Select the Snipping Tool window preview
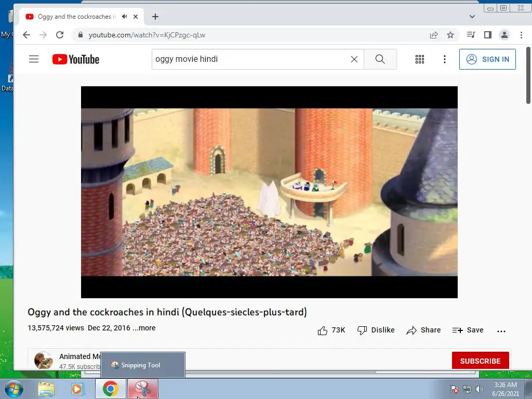This screenshot has height=399, width=532. pos(143,365)
